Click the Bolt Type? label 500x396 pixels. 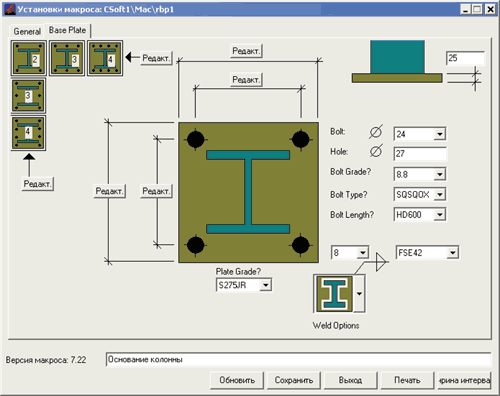(348, 195)
